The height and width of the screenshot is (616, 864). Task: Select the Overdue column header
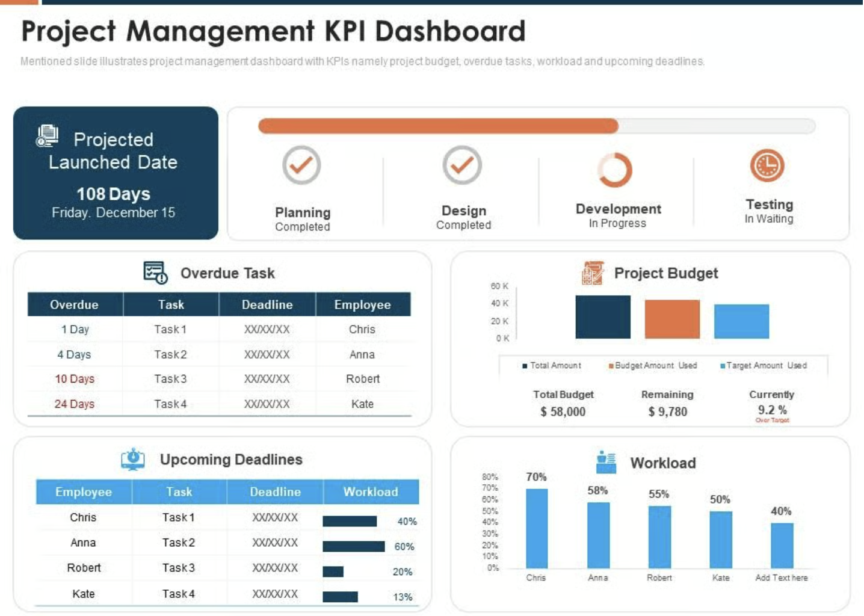(x=75, y=305)
